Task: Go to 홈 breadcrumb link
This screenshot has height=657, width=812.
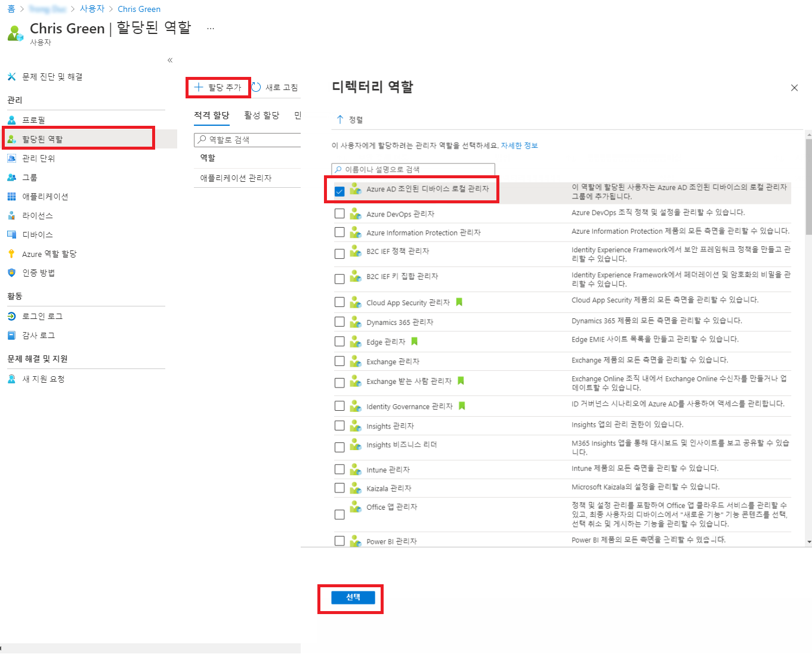Action: [x=11, y=9]
